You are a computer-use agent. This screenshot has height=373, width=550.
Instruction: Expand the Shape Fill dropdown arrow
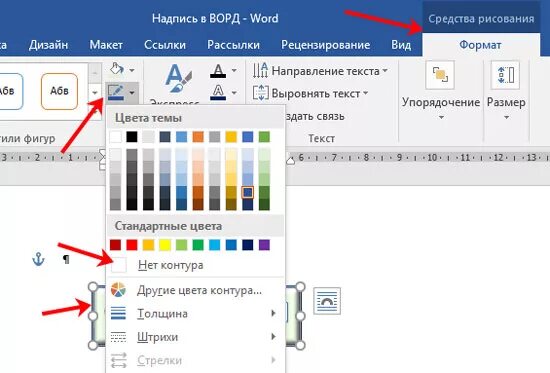pos(132,70)
